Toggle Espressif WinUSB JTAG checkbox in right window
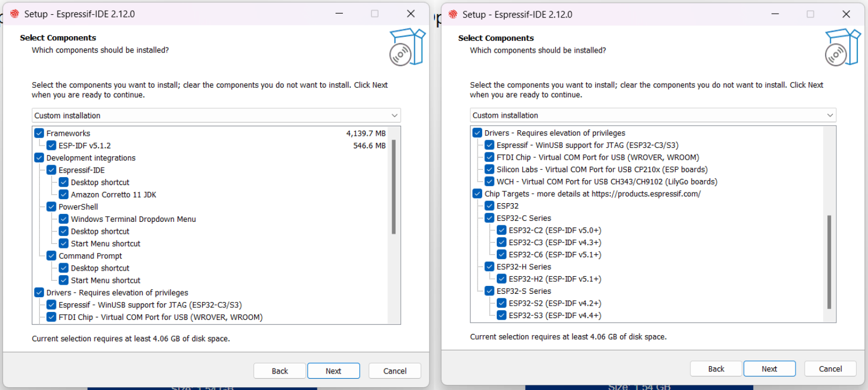868x390 pixels. click(x=489, y=145)
